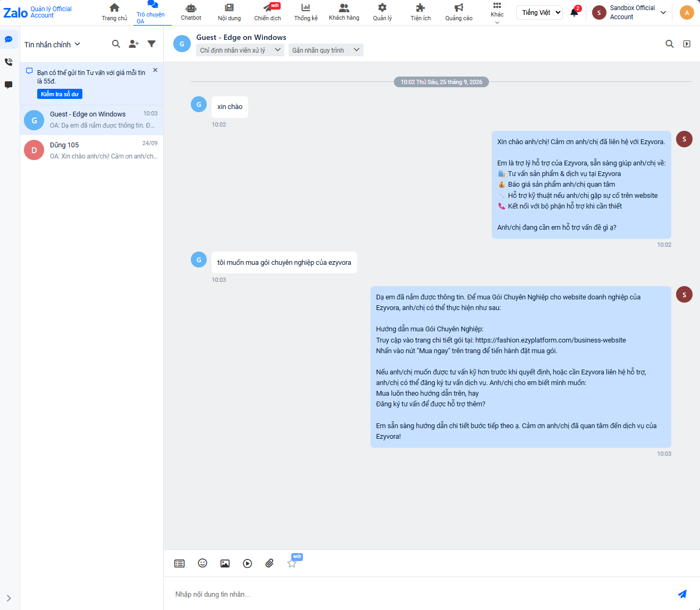Image resolution: width=700 pixels, height=610 pixels.
Task: Click the OA avatar beside the welcome reply
Action: 684,139
